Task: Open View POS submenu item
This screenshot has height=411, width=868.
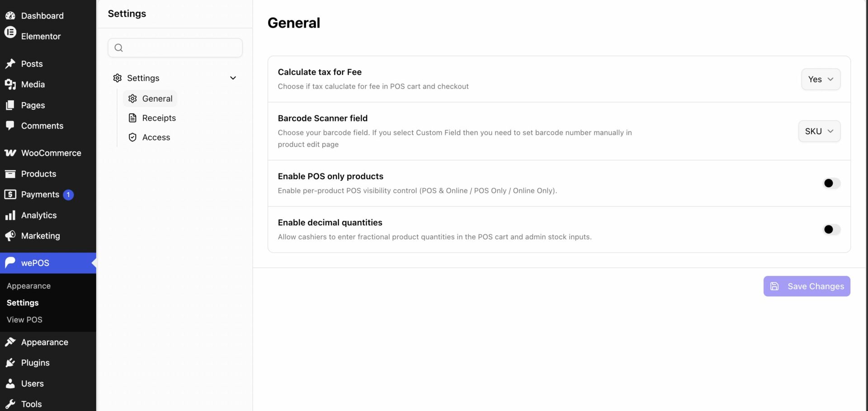Action: tap(24, 320)
